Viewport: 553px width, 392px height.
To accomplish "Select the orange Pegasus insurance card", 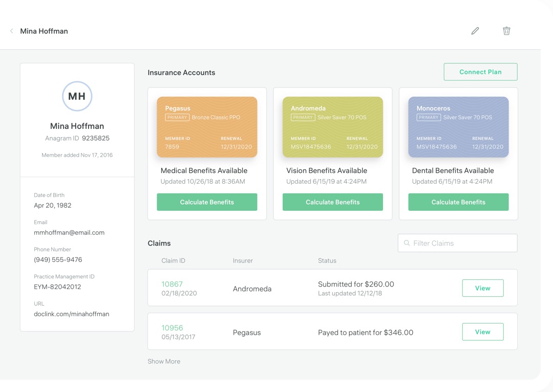I will (x=207, y=127).
